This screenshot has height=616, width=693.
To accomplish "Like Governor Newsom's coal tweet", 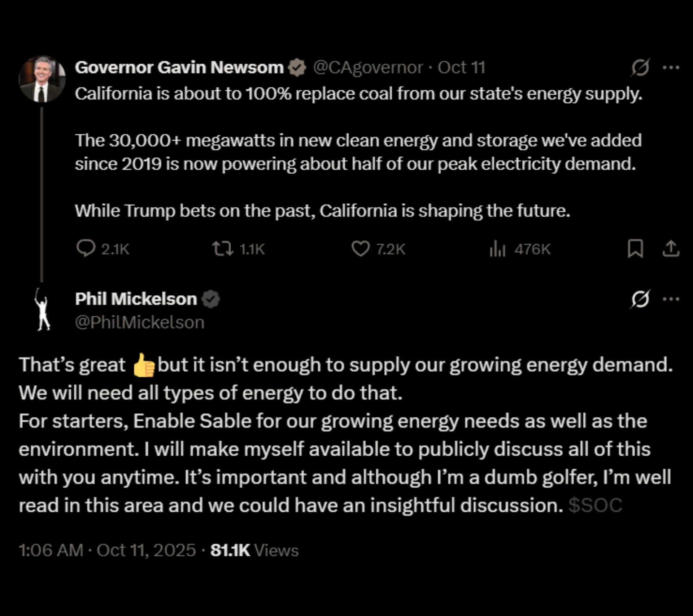I will [360, 249].
